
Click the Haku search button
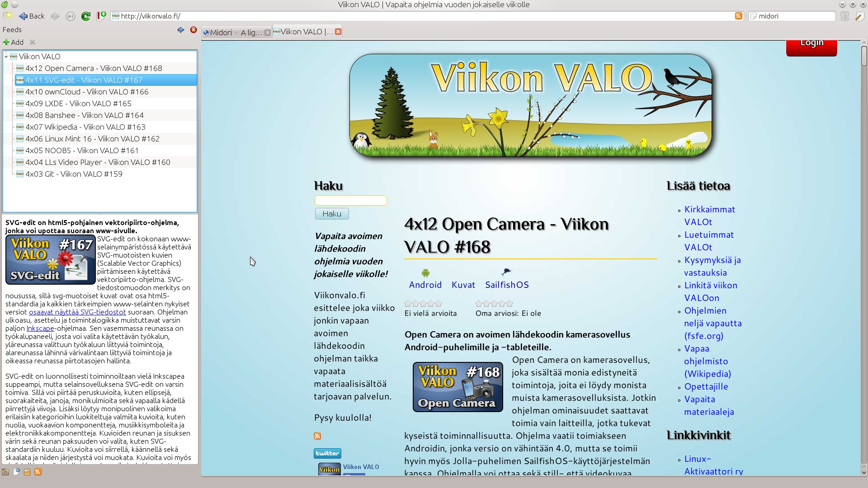[332, 214]
